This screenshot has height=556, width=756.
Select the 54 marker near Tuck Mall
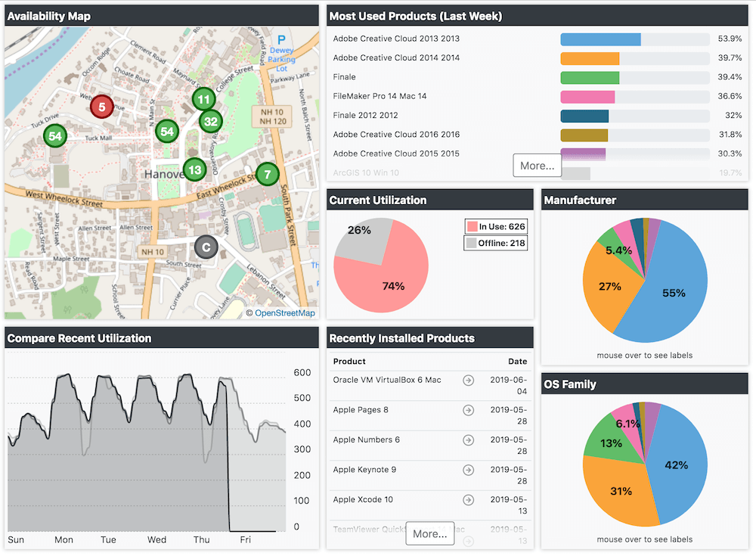[54, 136]
